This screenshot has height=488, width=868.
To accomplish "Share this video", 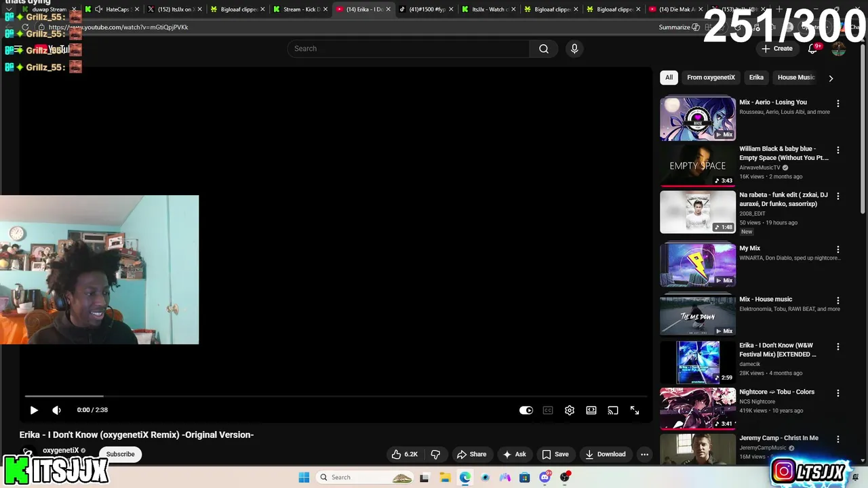I will 471,454.
